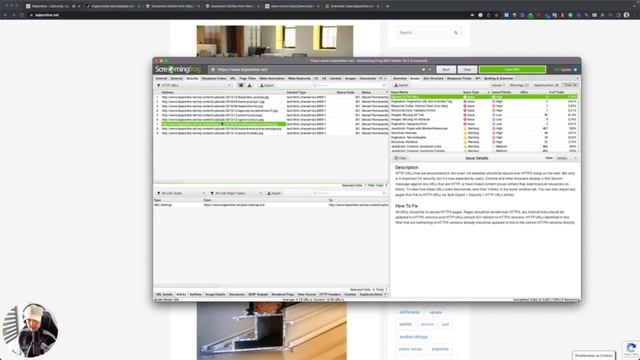
Task: Open the Spider mode selector
Action: [x=566, y=70]
